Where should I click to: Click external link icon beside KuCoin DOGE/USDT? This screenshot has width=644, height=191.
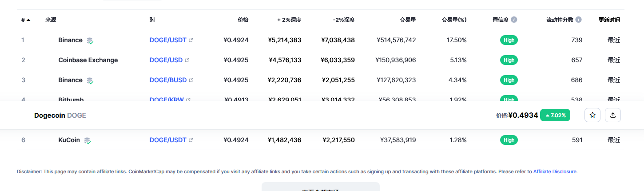pyautogui.click(x=191, y=140)
